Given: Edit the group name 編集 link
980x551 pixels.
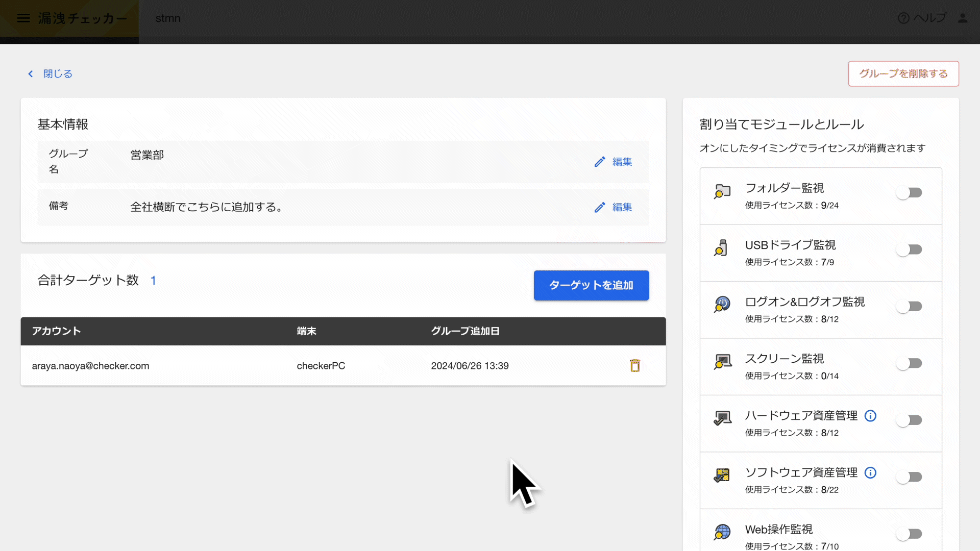Looking at the screenshot, I should click(x=622, y=162).
